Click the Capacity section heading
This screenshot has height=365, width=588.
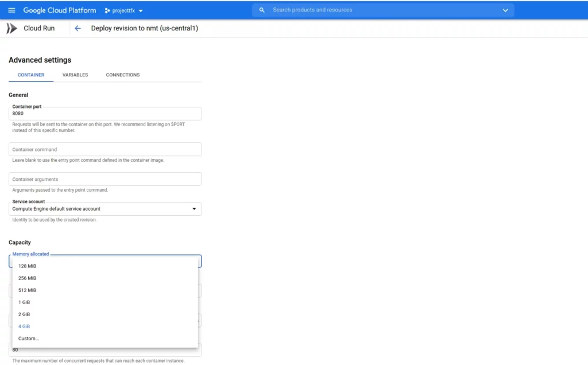[x=20, y=242]
